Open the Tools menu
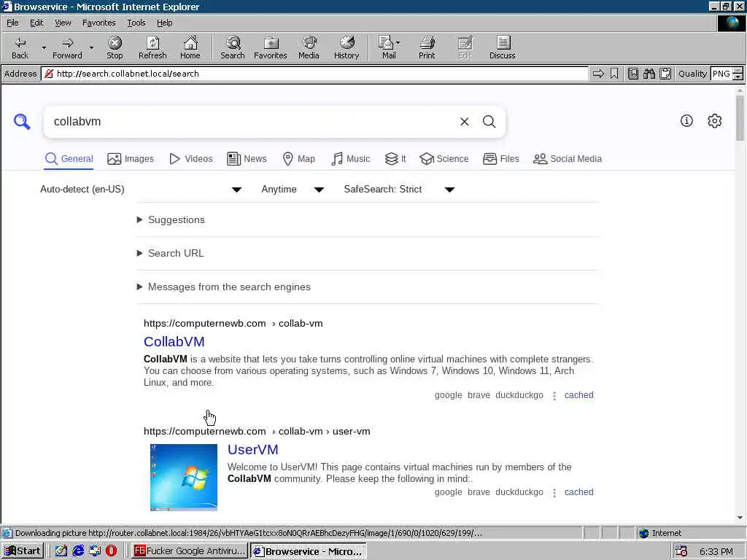 click(136, 23)
